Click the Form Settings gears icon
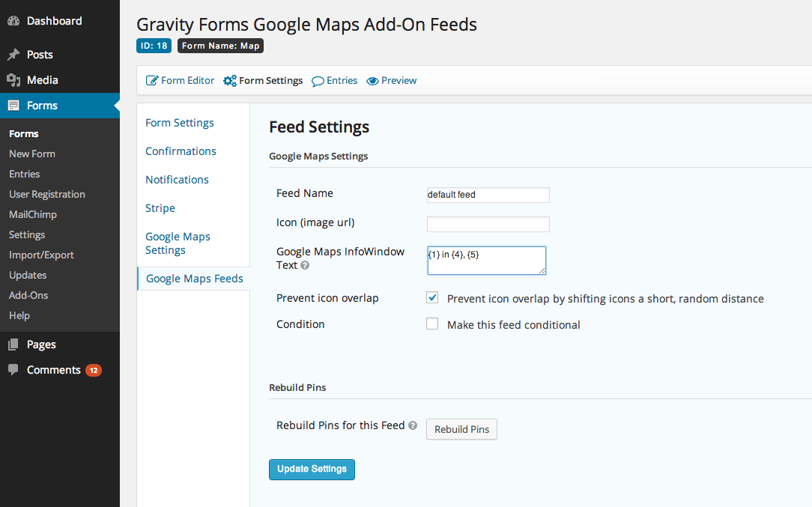This screenshot has height=507, width=812. pyautogui.click(x=230, y=81)
